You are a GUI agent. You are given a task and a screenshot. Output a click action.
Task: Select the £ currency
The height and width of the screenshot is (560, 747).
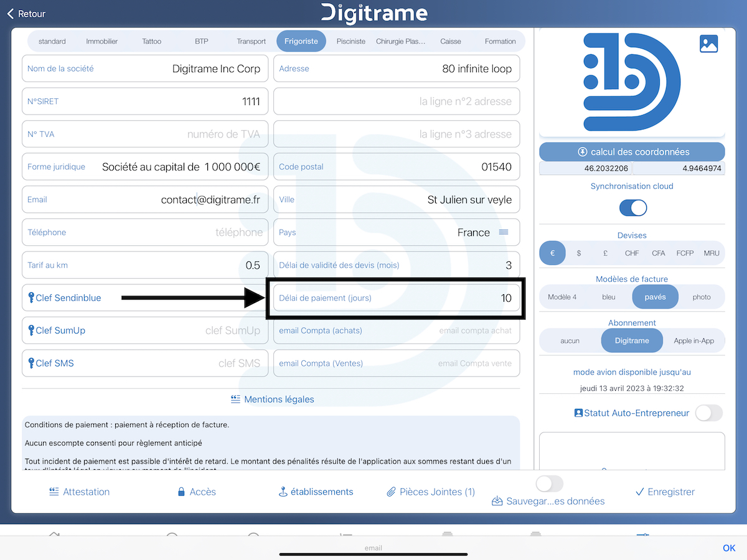(605, 253)
